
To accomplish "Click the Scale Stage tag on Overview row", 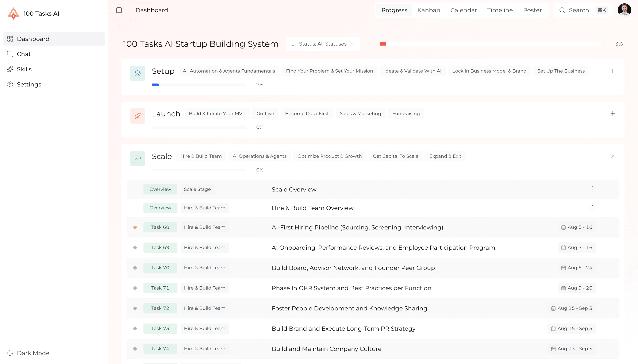I will tap(197, 190).
